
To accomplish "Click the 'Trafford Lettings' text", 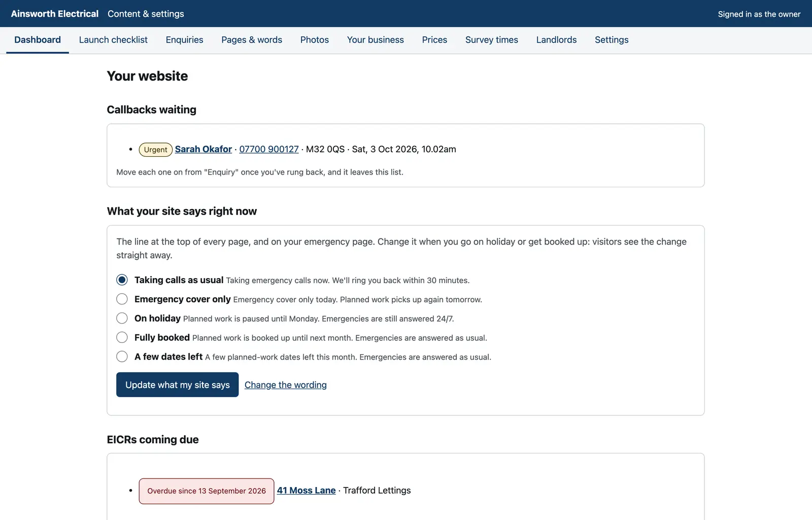I will coord(377,491).
